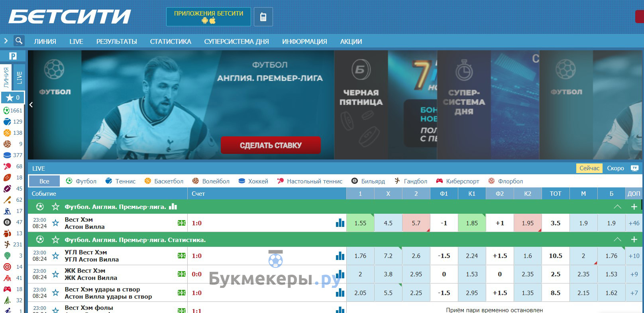The width and height of the screenshot is (644, 313).
Task: Star the УГЛ Вест Хэм match
Action: tap(55, 256)
